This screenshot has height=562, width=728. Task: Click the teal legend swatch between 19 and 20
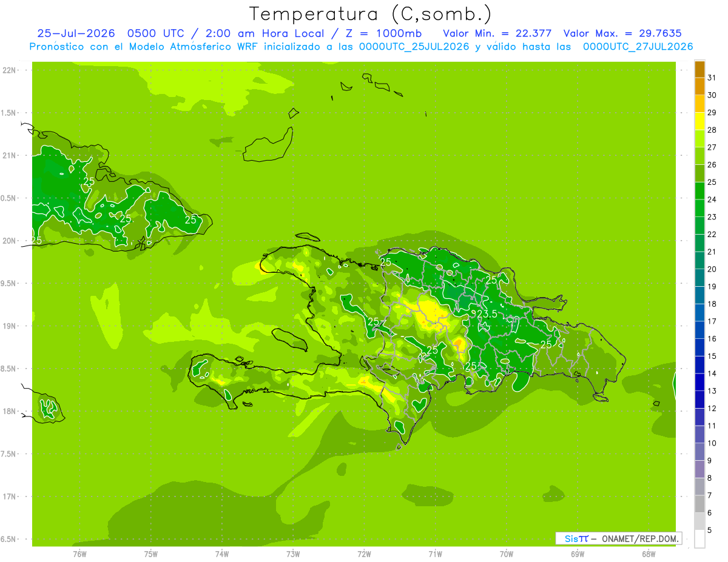click(x=699, y=278)
